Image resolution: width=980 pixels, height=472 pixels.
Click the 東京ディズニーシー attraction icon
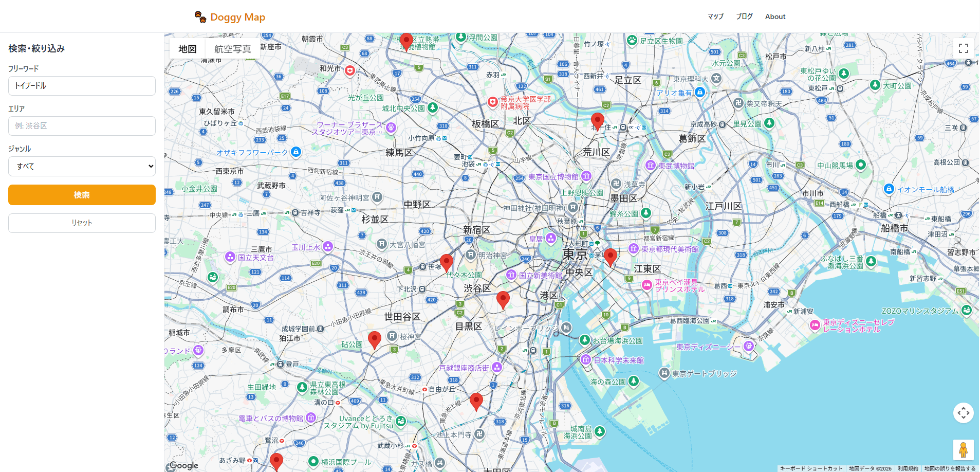[x=749, y=346]
